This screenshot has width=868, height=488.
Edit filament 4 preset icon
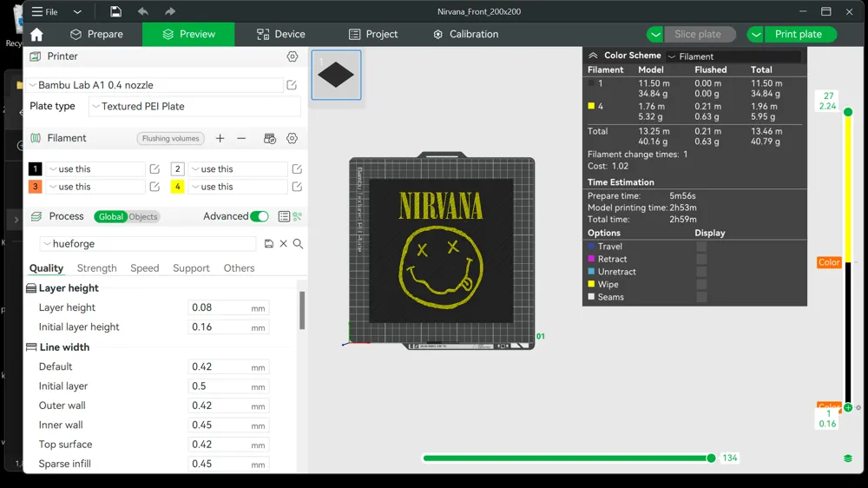297,187
